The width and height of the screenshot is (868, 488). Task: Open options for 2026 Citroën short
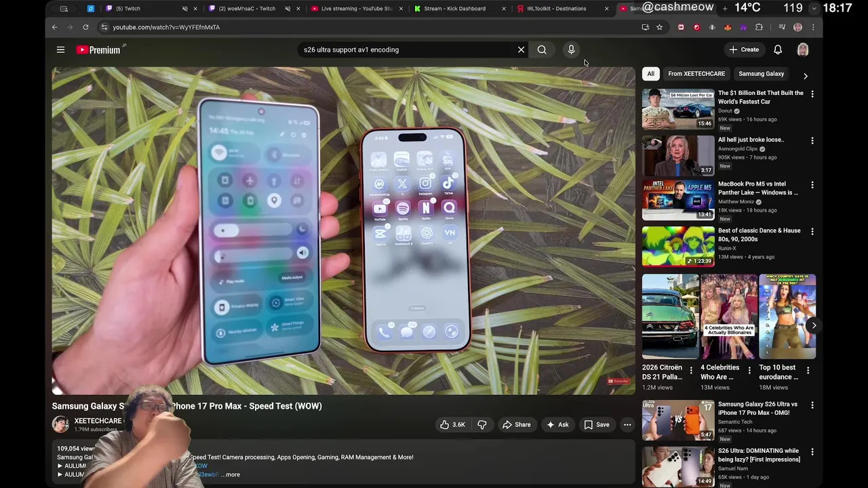(x=691, y=370)
